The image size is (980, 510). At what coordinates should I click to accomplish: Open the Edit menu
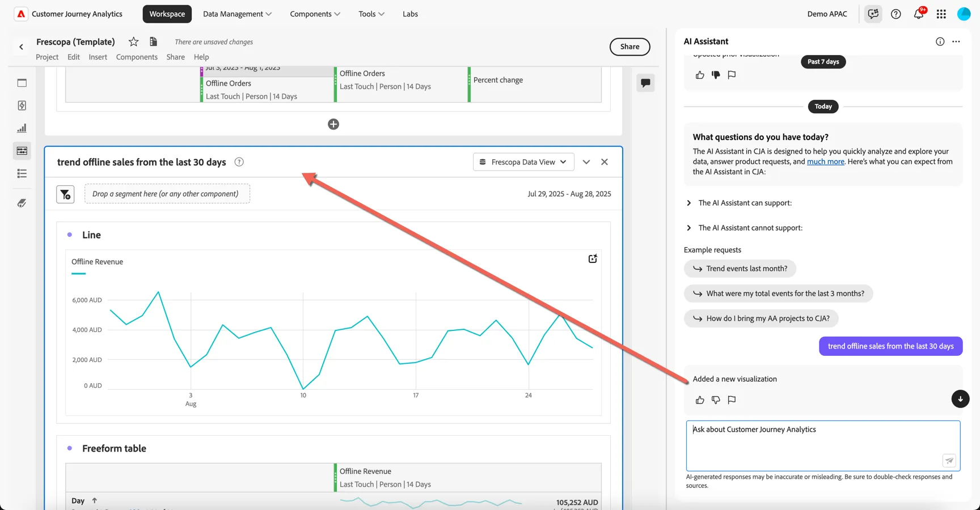pyautogui.click(x=74, y=57)
